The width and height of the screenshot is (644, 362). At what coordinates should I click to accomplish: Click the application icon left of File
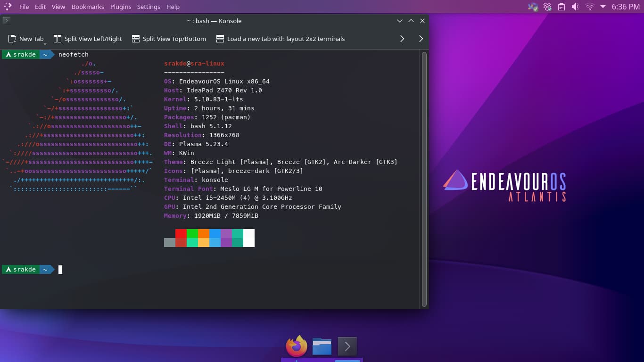pyautogui.click(x=8, y=7)
